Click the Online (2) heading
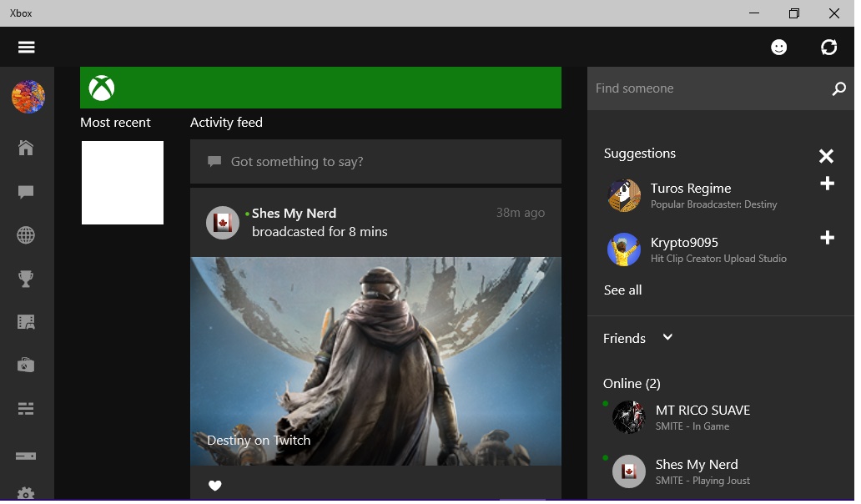Image resolution: width=861 pixels, height=504 pixels. 632,383
